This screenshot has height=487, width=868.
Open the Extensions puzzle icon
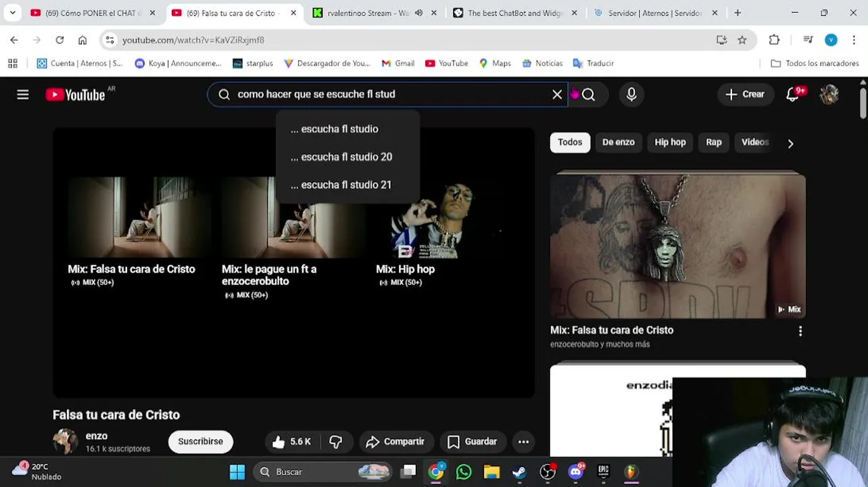[x=774, y=40]
